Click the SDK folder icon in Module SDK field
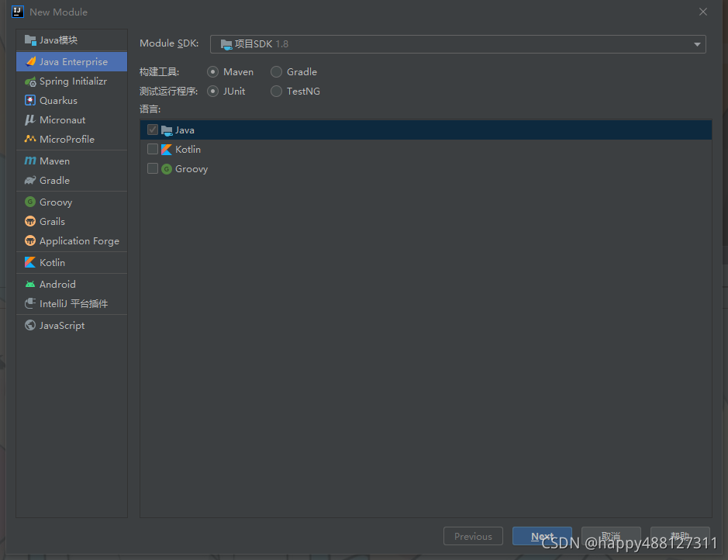728x560 pixels. [x=226, y=44]
